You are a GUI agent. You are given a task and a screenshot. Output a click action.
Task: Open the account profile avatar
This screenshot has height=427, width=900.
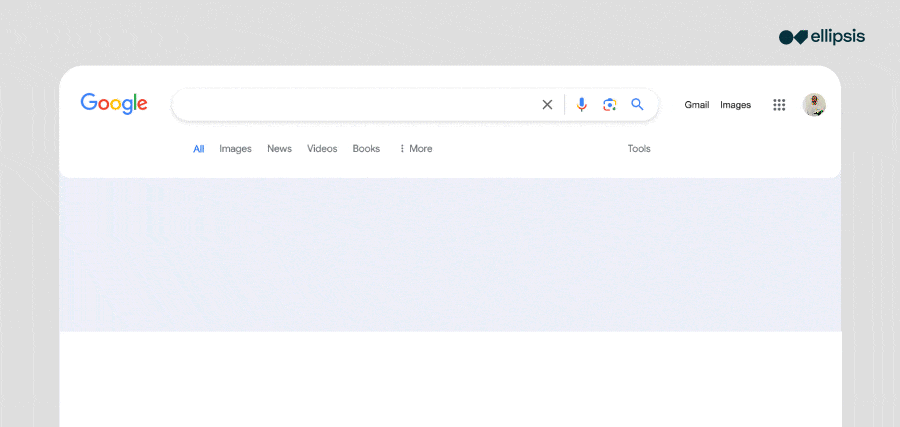814,105
